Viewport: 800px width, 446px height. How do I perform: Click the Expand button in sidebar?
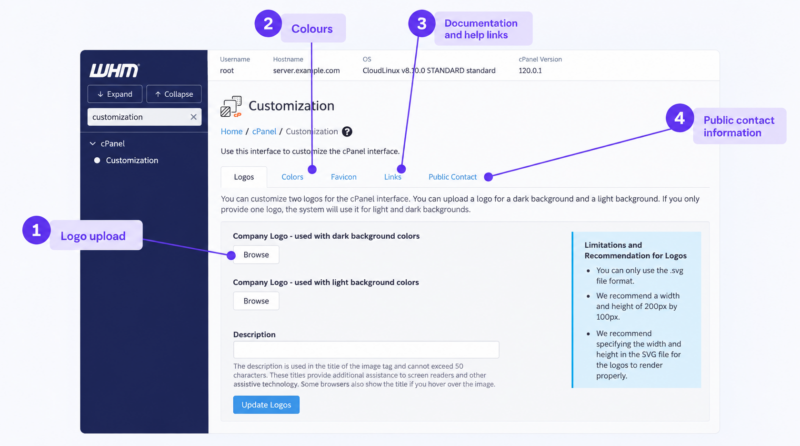click(115, 94)
